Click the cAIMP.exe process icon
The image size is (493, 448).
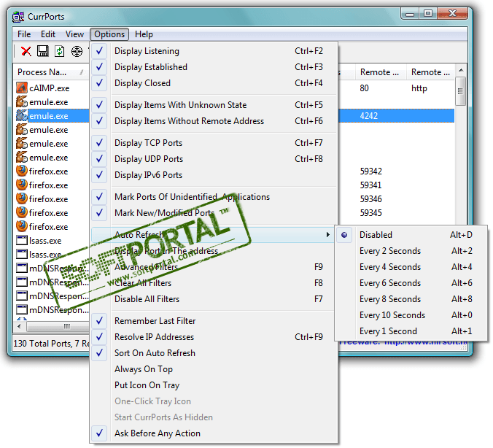click(x=22, y=88)
